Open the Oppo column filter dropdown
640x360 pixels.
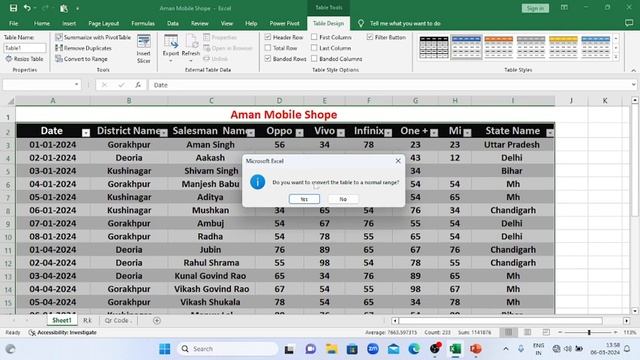(x=300, y=133)
